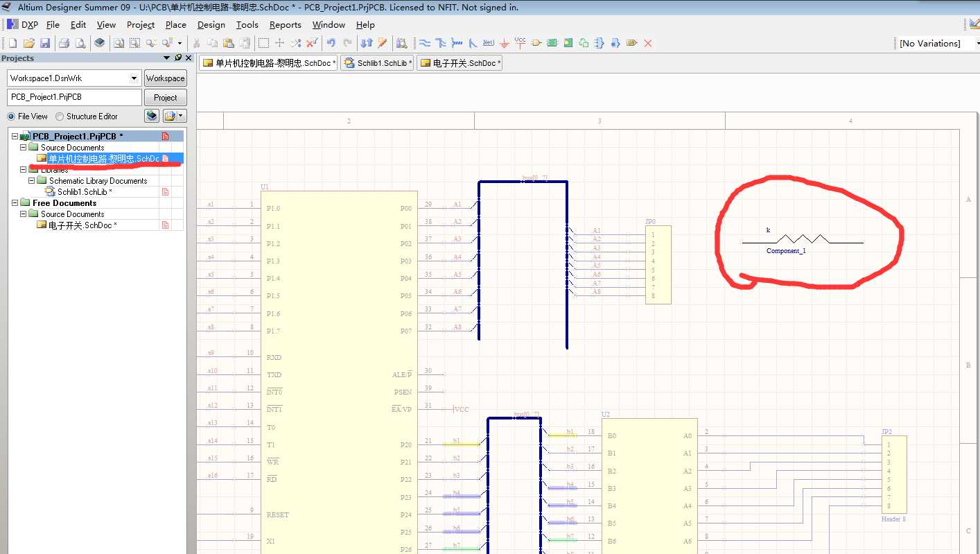Open dropdown beside the panel view options icon
The image size is (980, 554).
pos(182,116)
